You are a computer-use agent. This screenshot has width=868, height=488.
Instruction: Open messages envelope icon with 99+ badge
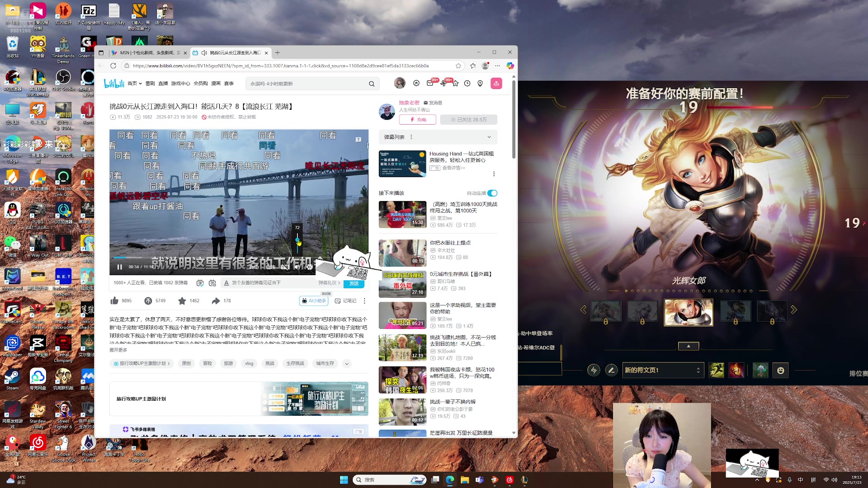point(430,83)
